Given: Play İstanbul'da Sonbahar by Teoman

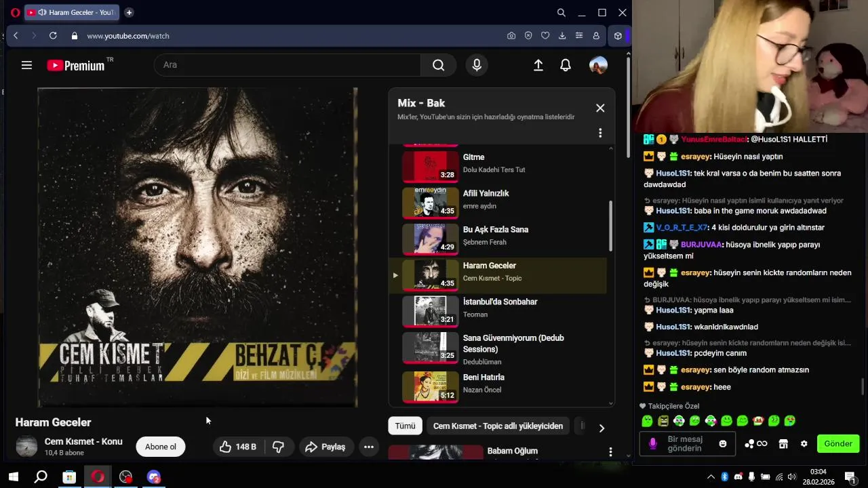Looking at the screenshot, I should click(498, 310).
